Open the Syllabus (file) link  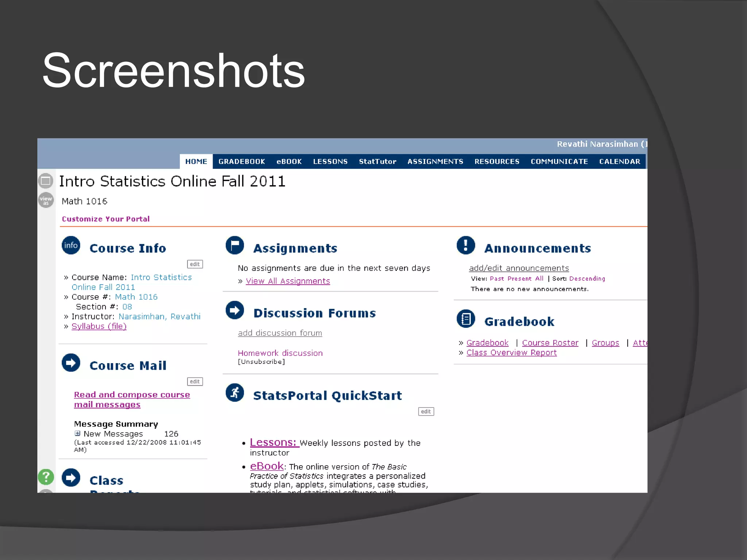[99, 326]
